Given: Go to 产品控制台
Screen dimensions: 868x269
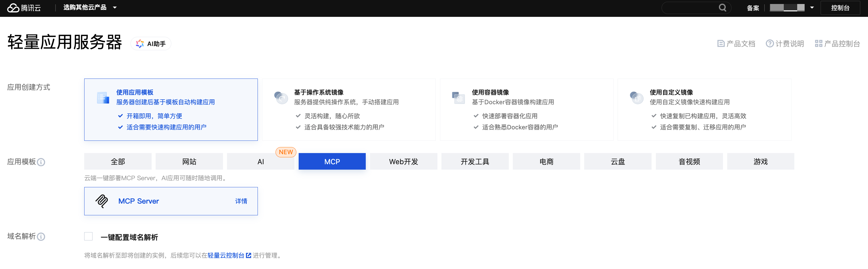Looking at the screenshot, I should point(837,44).
